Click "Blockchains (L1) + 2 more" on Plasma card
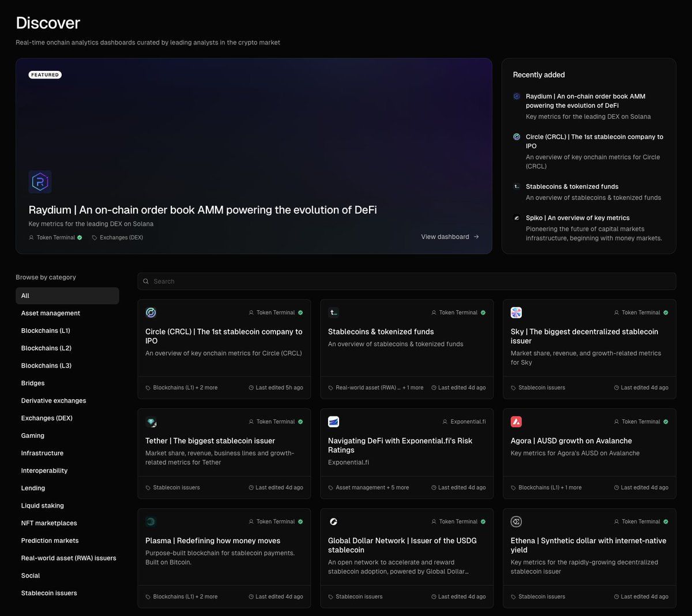 185,597
